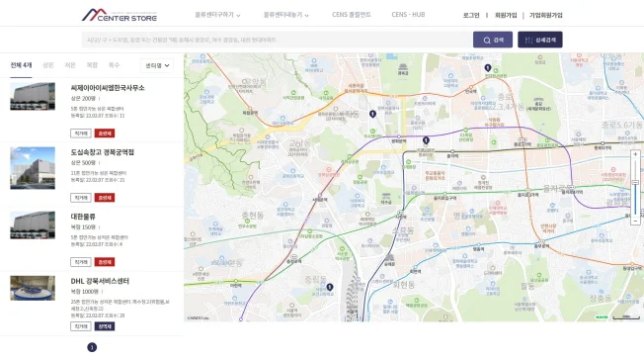Click the 검색 search button with magnifier

tap(493, 40)
